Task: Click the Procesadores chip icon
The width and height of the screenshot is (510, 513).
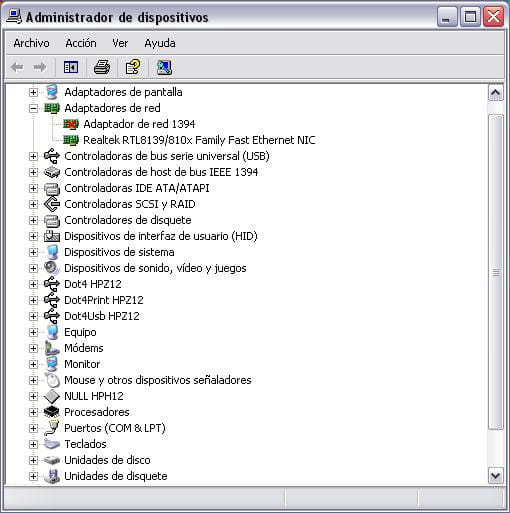Action: [52, 412]
